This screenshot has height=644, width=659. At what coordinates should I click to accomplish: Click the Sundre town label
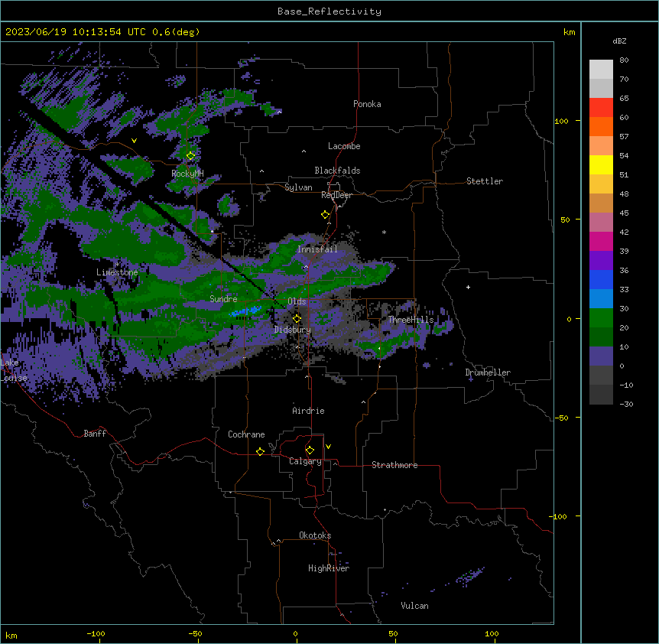[x=223, y=299]
